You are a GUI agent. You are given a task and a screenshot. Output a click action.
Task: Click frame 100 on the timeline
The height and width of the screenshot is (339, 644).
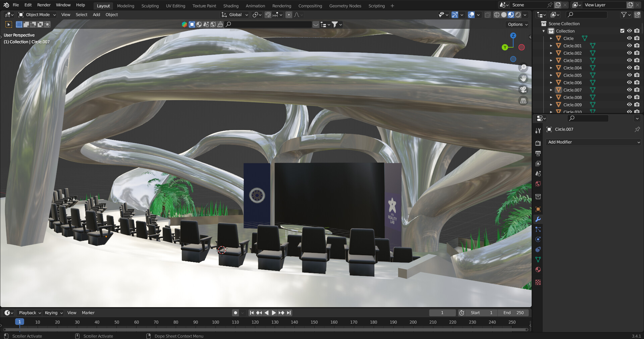[x=215, y=322]
